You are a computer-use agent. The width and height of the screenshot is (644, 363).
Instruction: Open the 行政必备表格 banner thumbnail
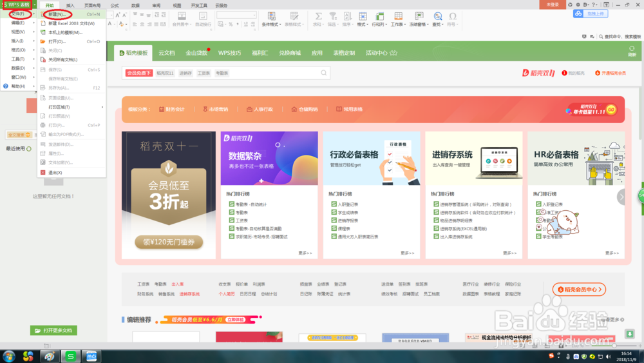[x=372, y=158]
